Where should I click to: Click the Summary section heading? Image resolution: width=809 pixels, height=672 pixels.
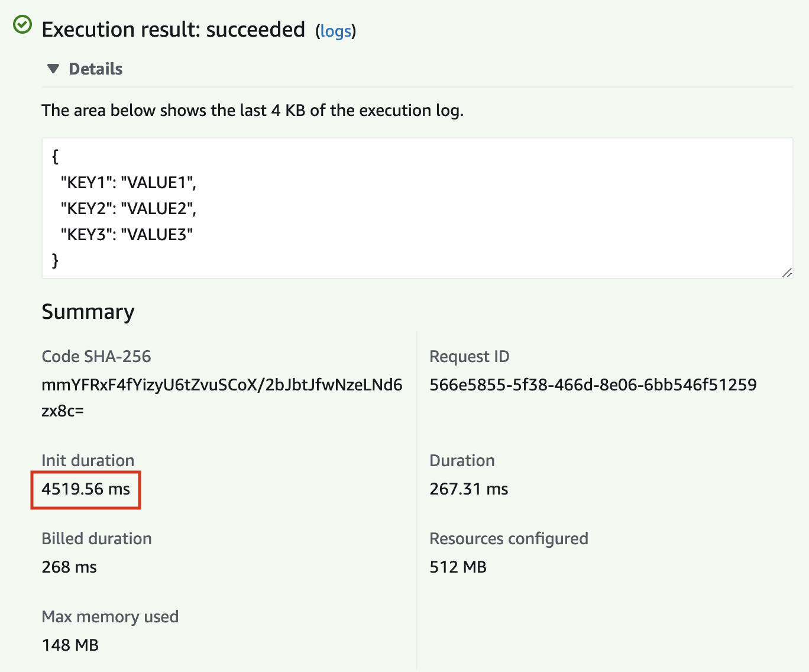tap(88, 312)
